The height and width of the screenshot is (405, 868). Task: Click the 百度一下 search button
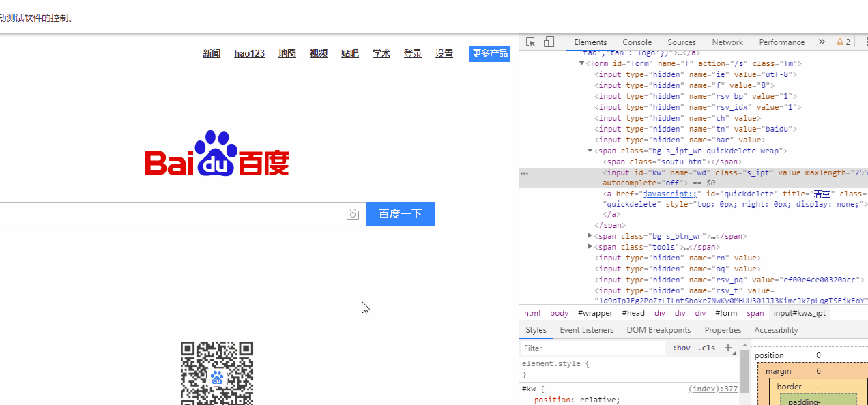click(401, 214)
